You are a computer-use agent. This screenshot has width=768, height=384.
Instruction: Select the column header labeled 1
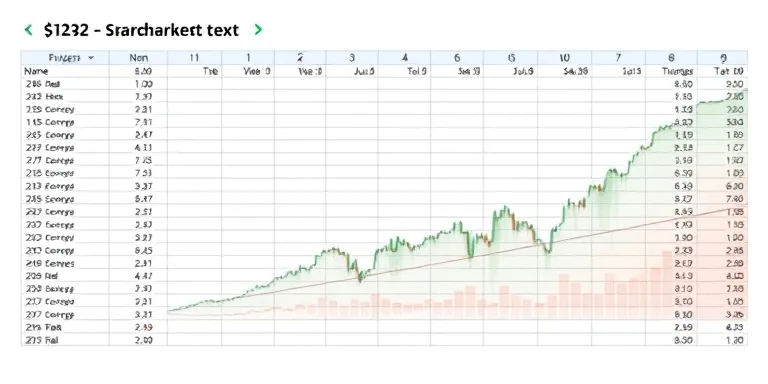click(x=248, y=58)
